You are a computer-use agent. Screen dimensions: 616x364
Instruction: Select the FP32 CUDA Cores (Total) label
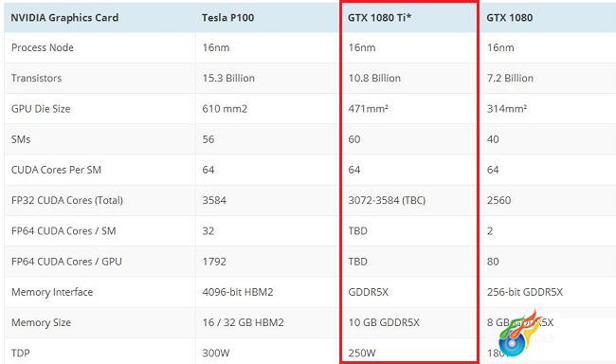click(67, 200)
